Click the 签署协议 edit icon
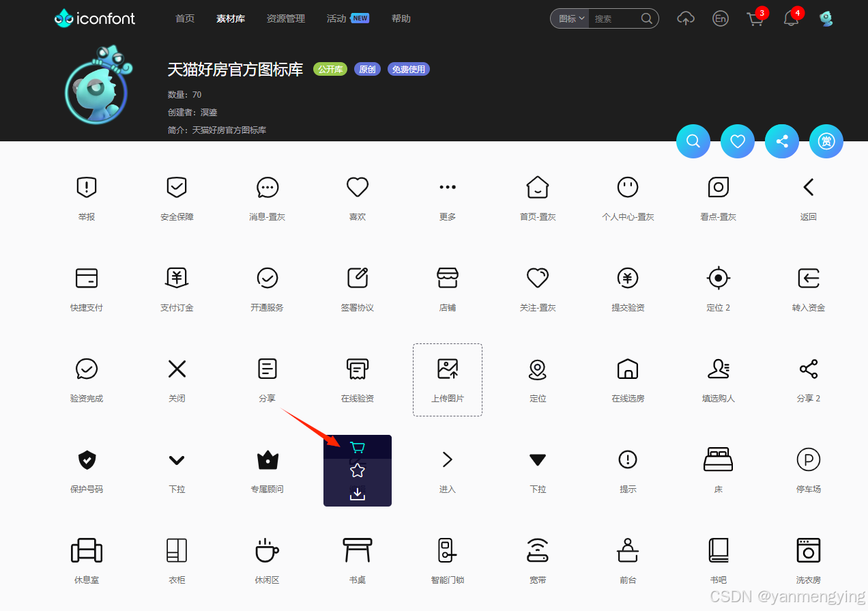868x611 pixels. click(x=358, y=277)
